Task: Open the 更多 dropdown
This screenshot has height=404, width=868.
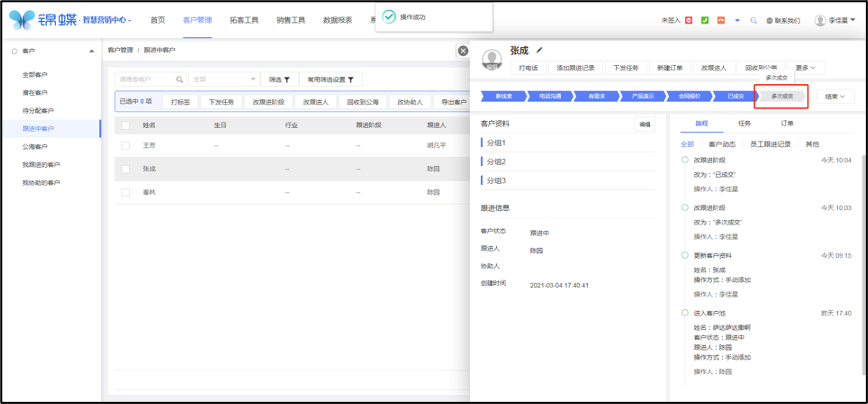Action: coord(806,68)
